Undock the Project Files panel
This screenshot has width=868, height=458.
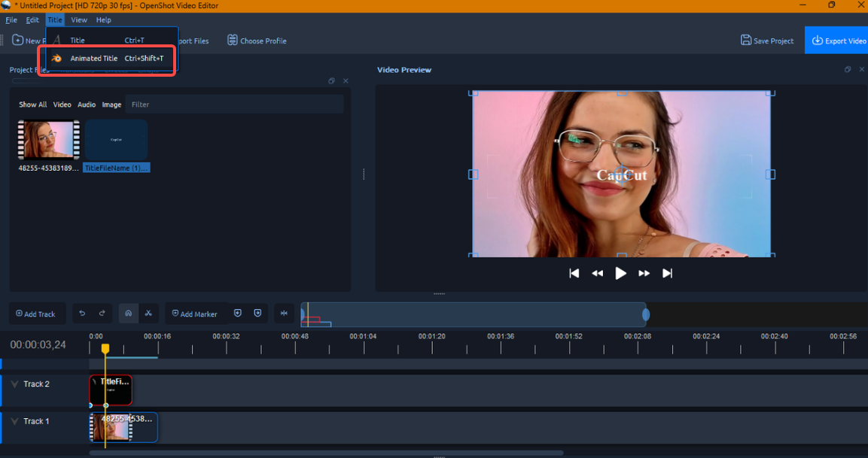[331, 80]
